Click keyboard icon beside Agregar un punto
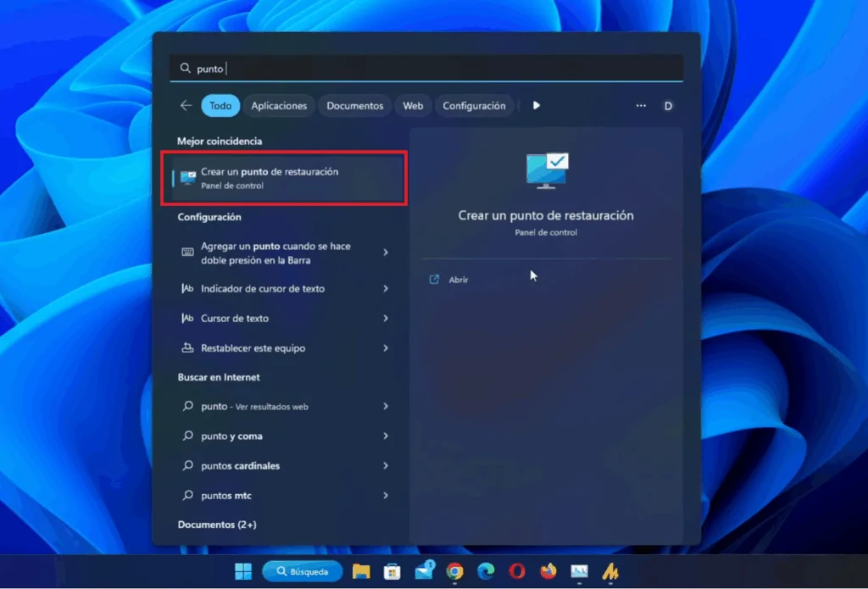This screenshot has height=589, width=868. [187, 253]
